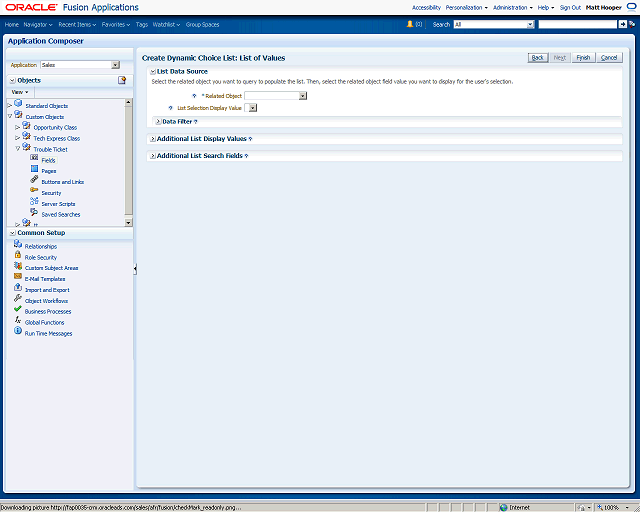Click the left pane collapse splitter arrow
The width and height of the screenshot is (640, 512).
pos(135,269)
